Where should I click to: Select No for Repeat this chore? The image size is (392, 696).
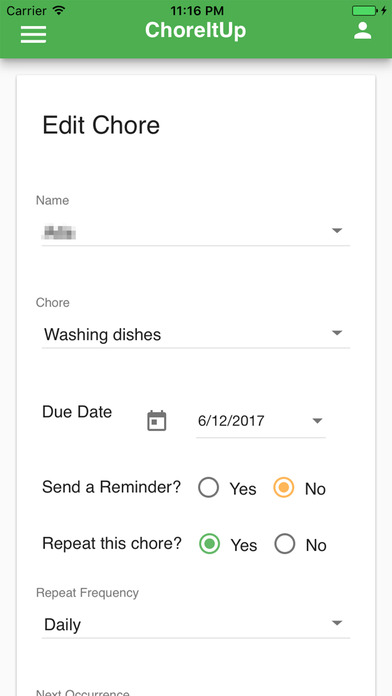pyautogui.click(x=285, y=544)
